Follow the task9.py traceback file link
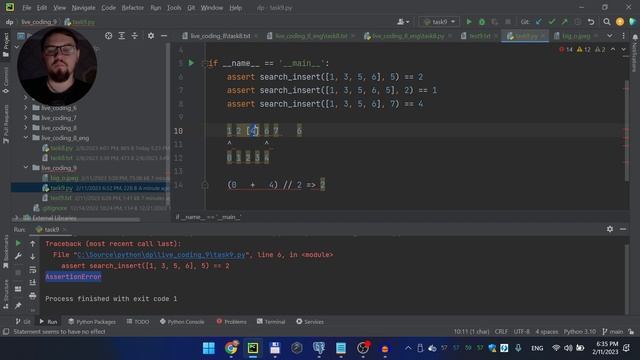 (161, 255)
